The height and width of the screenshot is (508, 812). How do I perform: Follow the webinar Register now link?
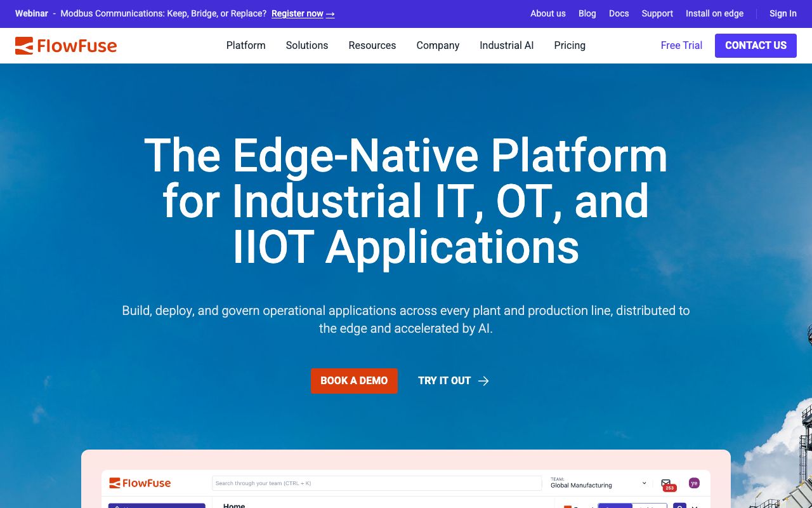coord(303,13)
